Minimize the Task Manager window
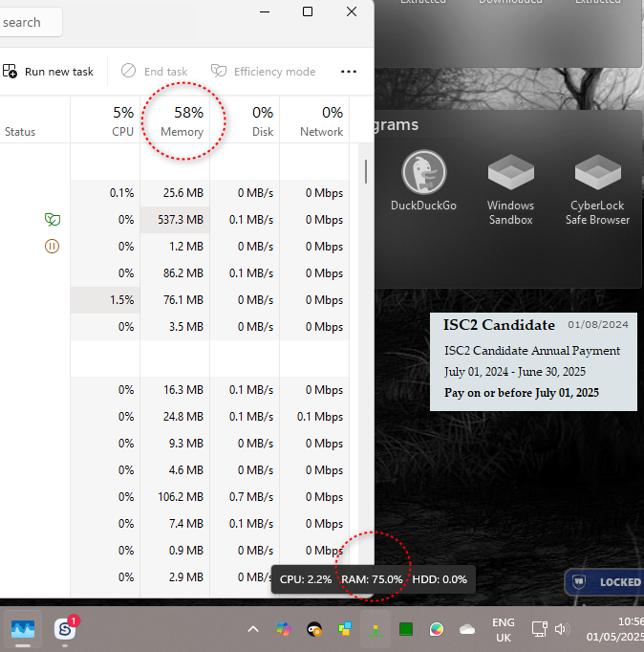 265,11
